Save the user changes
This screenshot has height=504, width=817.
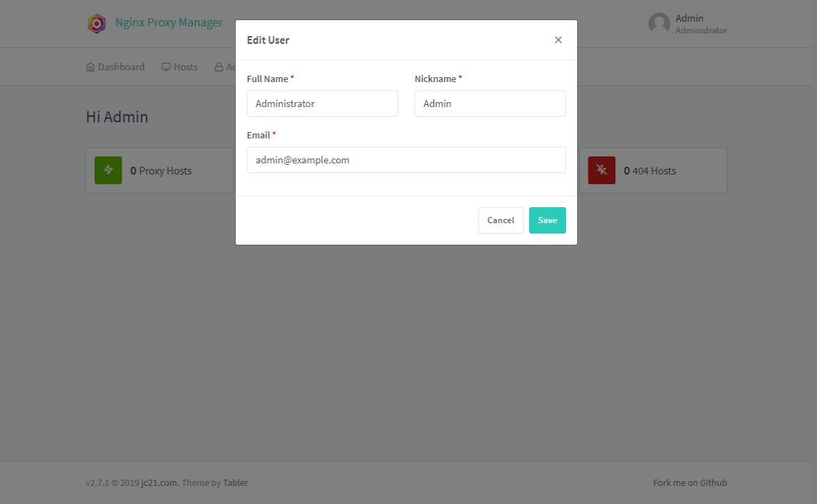pos(547,220)
